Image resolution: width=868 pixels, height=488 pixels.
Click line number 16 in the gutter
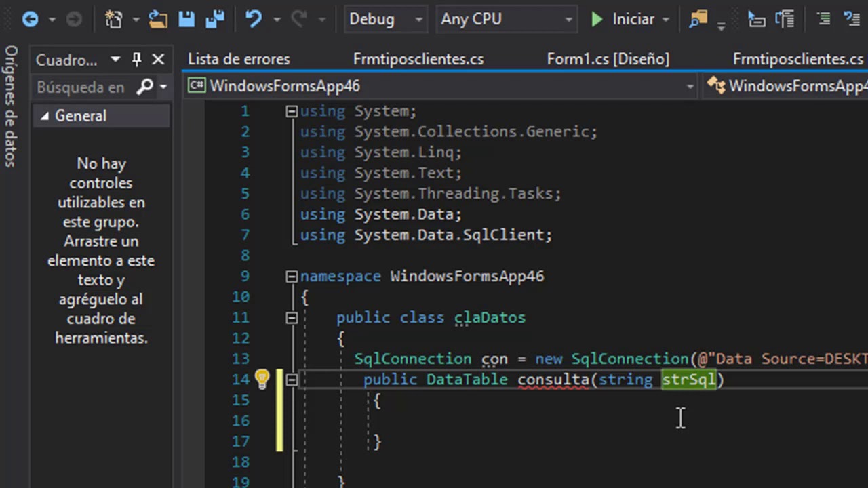(241, 421)
